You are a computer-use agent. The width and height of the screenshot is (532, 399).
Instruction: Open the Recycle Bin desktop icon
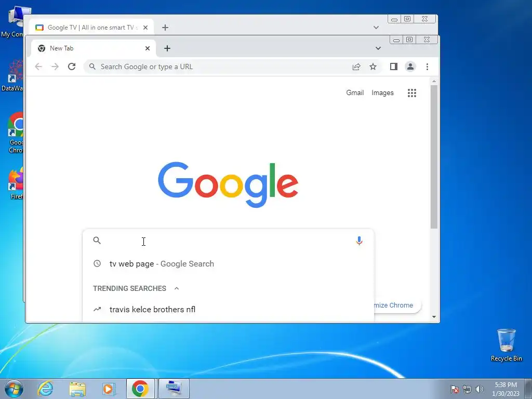point(506,345)
